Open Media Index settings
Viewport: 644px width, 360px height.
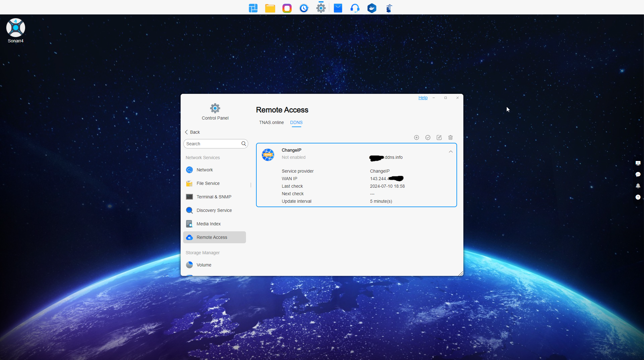click(209, 224)
